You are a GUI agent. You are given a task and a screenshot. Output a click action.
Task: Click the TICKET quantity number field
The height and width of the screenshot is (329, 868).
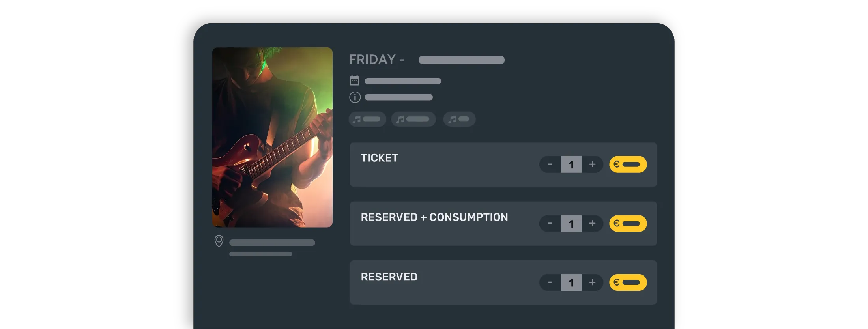[571, 164]
